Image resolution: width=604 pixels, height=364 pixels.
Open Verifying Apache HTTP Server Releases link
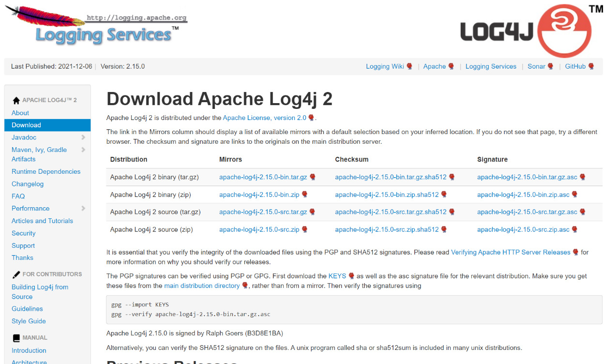pyautogui.click(x=511, y=252)
